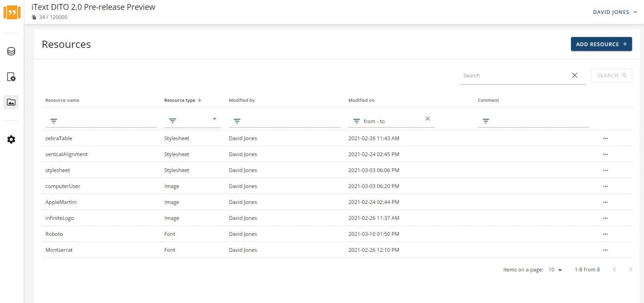
Task: Click the filter icon under Comment
Action: 486,121
